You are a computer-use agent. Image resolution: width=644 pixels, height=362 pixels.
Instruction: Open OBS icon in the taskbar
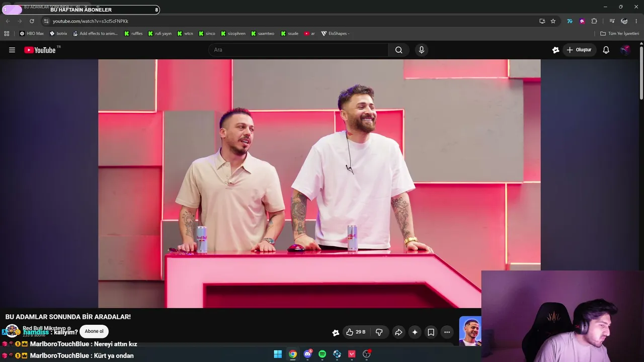[x=366, y=354]
